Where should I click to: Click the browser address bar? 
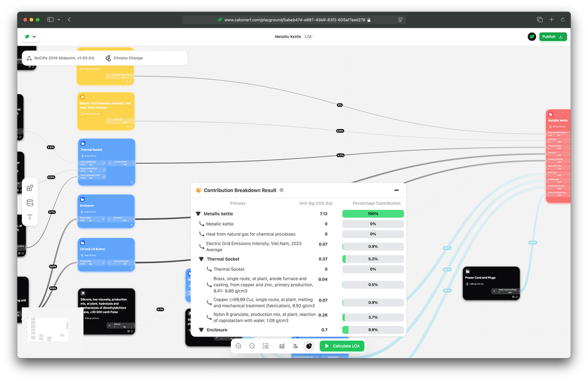tap(293, 20)
